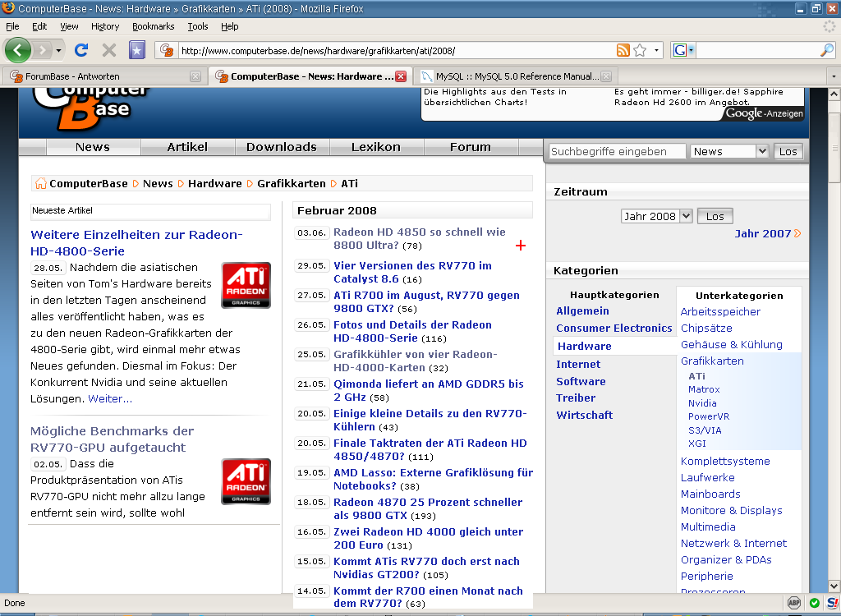The height and width of the screenshot is (616, 841).
Task: Open the Lexikon navigation tab
Action: (376, 147)
